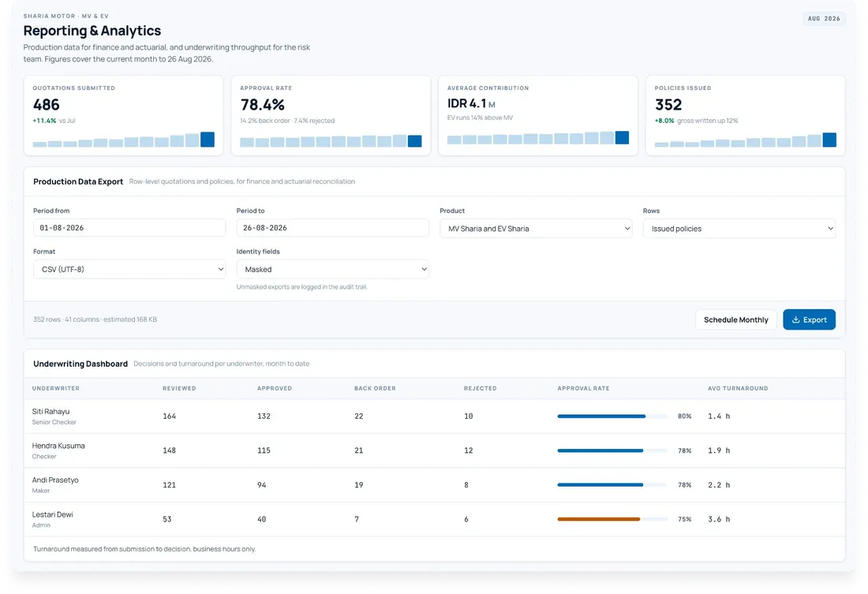This screenshot has height=594, width=868.
Task: Click the UNDERWRITER column header
Action: [55, 389]
